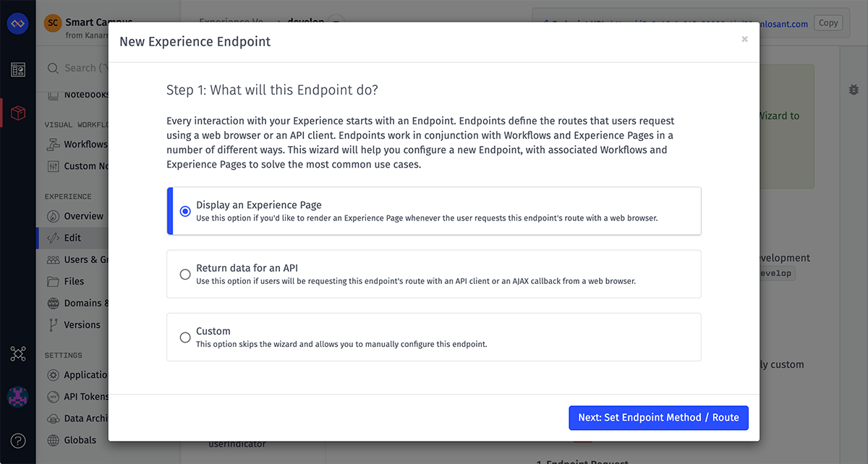Close the New Experience Endpoint dialog

click(x=744, y=40)
